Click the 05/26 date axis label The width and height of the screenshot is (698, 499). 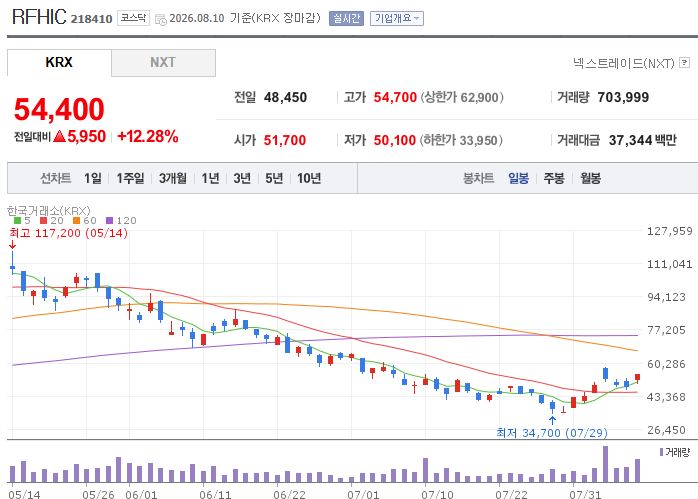coord(98,495)
